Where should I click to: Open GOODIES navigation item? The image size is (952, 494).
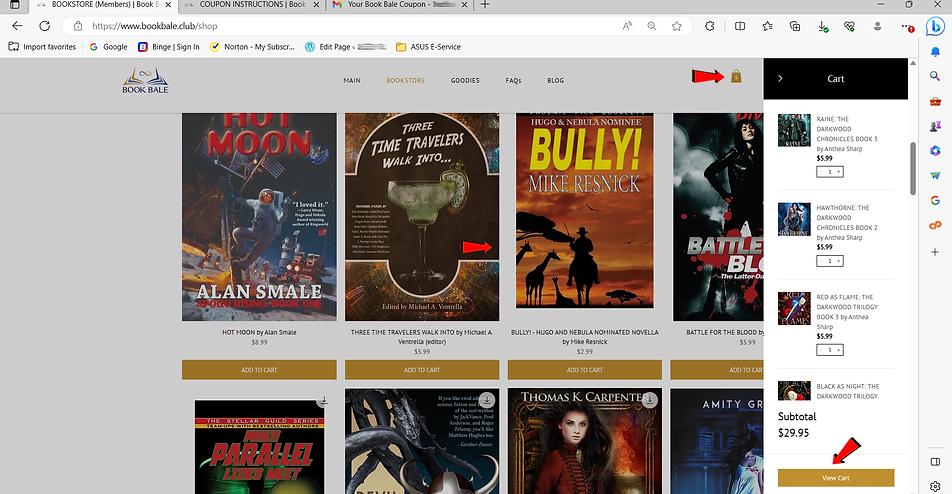tap(465, 80)
